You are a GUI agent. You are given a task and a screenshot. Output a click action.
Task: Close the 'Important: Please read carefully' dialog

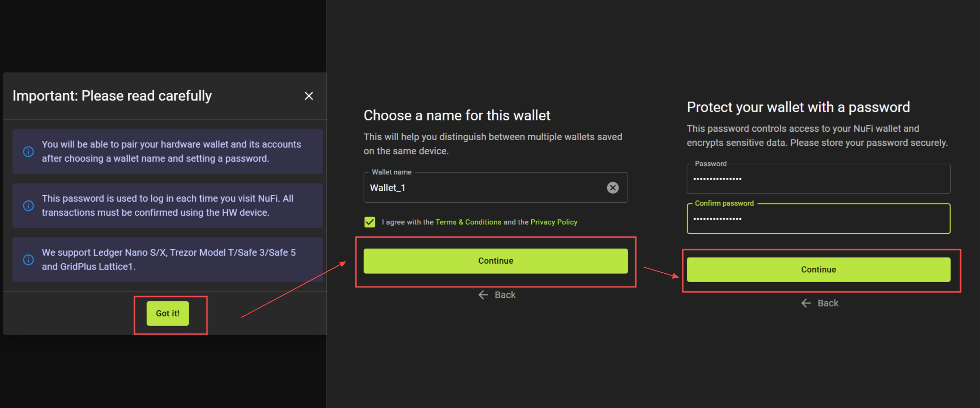308,96
